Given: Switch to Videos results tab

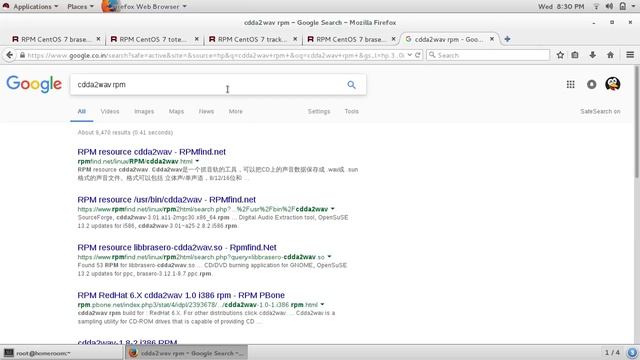Looking at the screenshot, I should [x=110, y=111].
